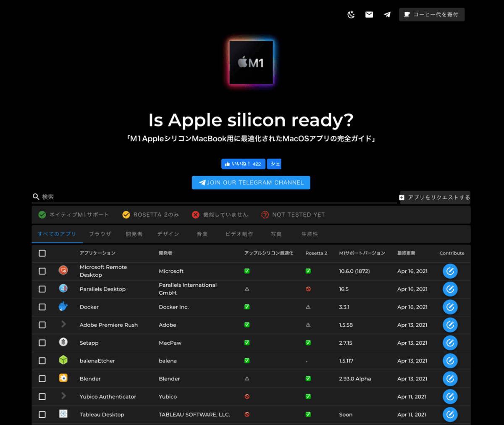Switch to the 音楽 tab
The height and width of the screenshot is (425, 504).
pos(202,234)
